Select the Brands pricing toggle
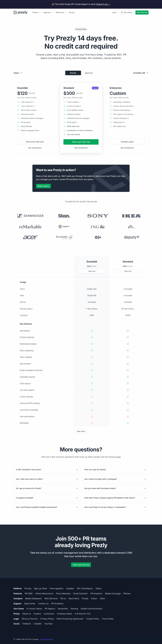162x644 pixels. (73, 73)
